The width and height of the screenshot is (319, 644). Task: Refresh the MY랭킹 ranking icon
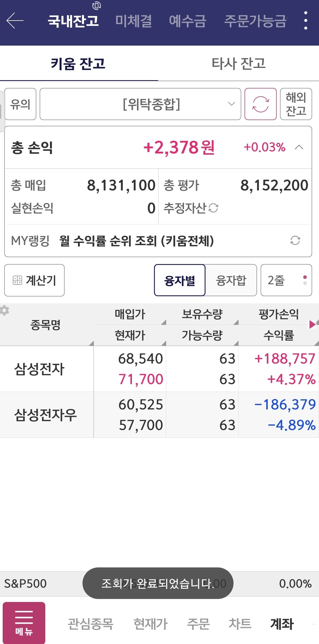pos(295,240)
